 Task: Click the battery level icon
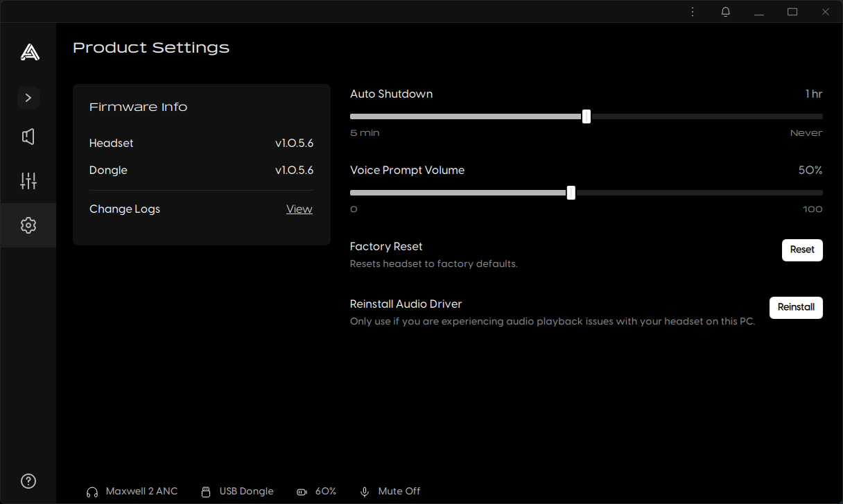(x=302, y=492)
